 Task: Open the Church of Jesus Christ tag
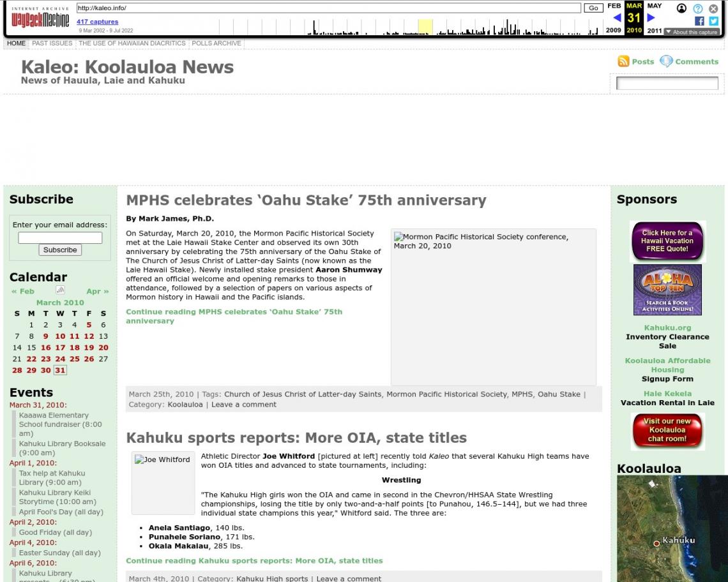[303, 394]
